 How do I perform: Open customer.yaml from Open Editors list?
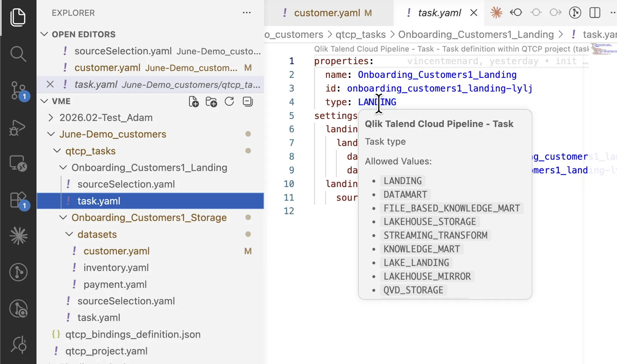point(150,68)
